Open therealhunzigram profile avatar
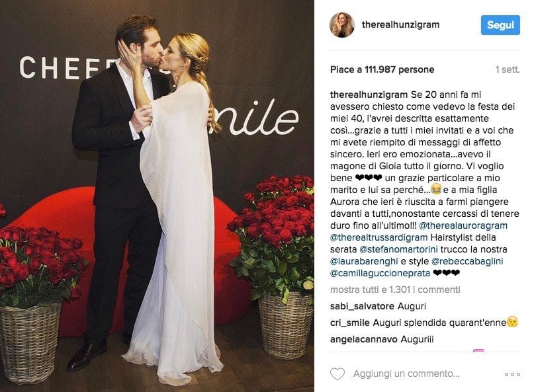 coord(342,25)
